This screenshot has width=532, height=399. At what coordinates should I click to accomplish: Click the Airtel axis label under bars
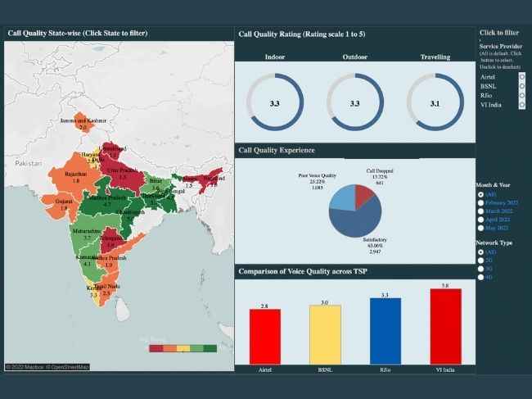(265, 370)
